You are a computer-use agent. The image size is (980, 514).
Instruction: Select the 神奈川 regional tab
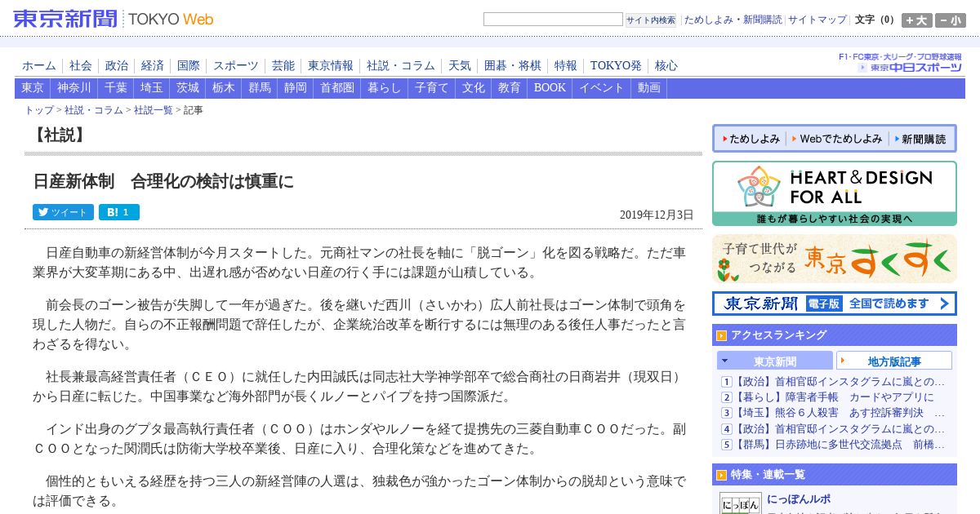74,88
